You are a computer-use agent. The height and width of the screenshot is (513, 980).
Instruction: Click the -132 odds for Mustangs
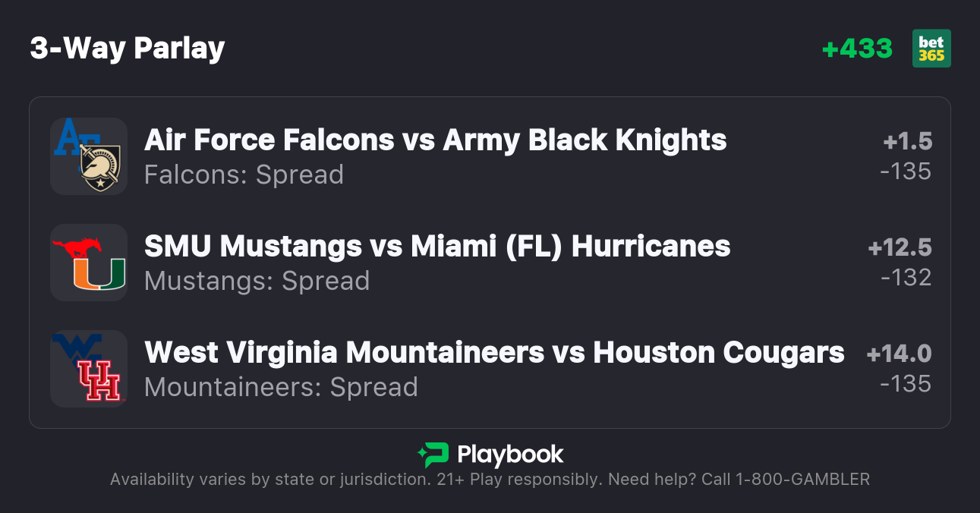(906, 278)
